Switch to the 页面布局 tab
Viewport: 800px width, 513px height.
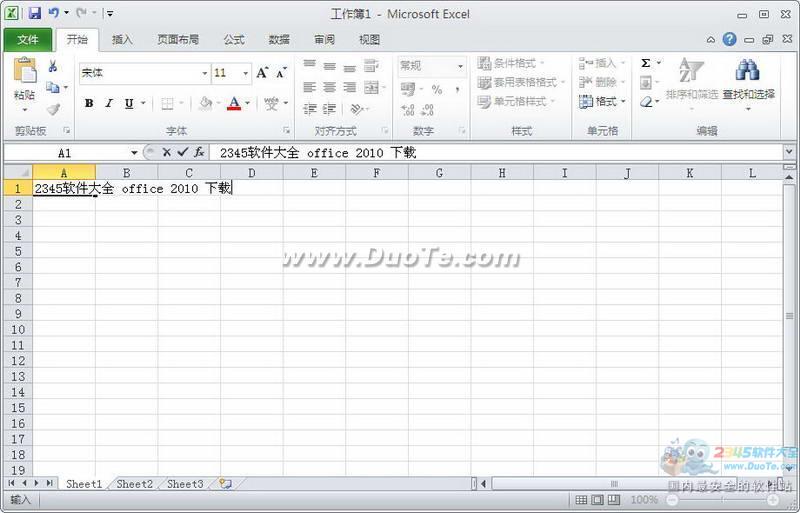coord(178,40)
